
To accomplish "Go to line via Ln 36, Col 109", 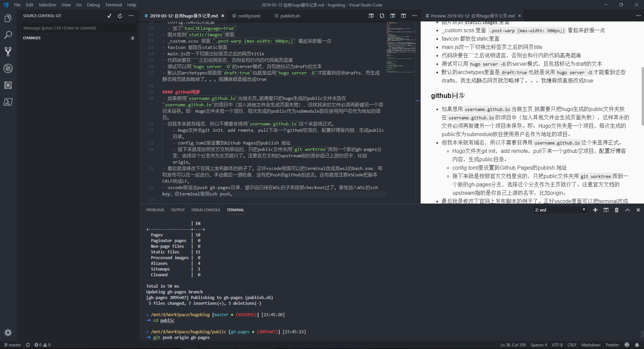I will (513, 345).
